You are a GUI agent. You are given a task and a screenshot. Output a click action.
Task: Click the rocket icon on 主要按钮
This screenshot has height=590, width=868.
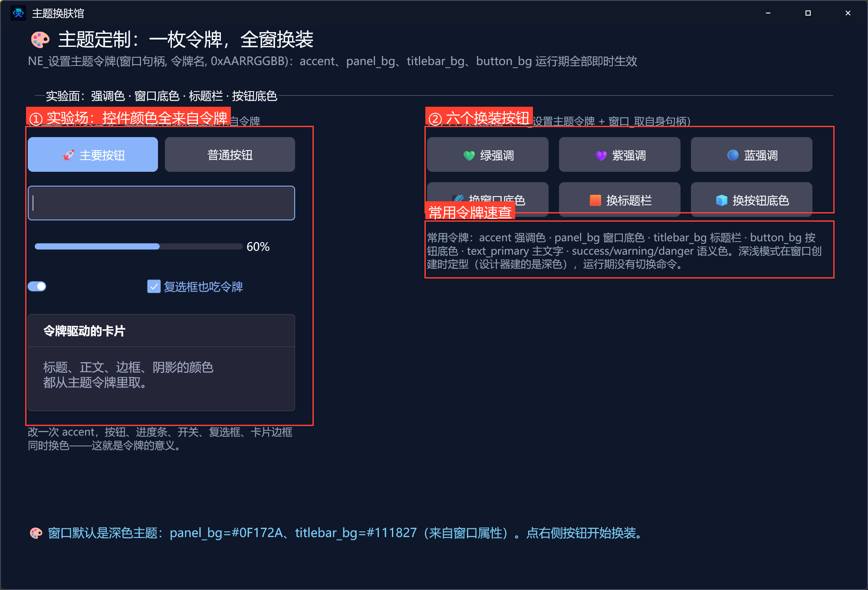coord(69,155)
